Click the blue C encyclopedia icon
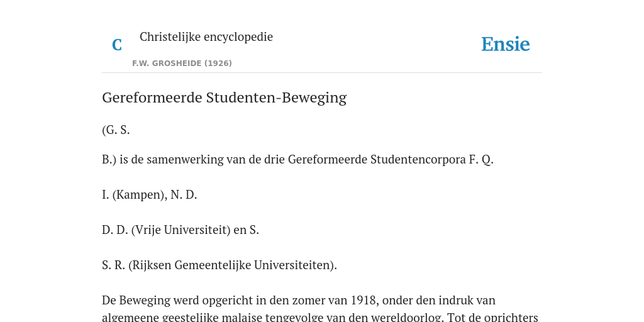The width and height of the screenshot is (644, 322). coord(117,45)
